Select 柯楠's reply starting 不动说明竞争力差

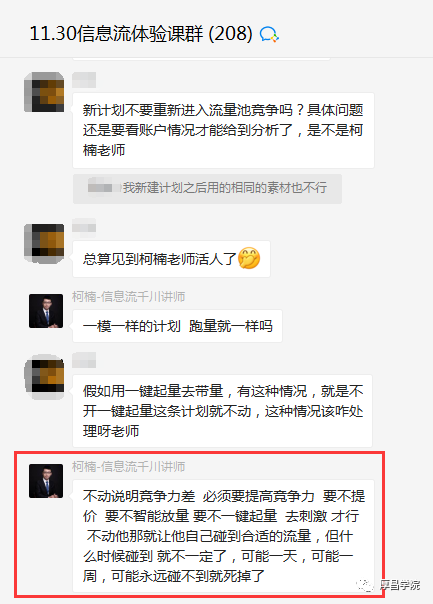223,536
